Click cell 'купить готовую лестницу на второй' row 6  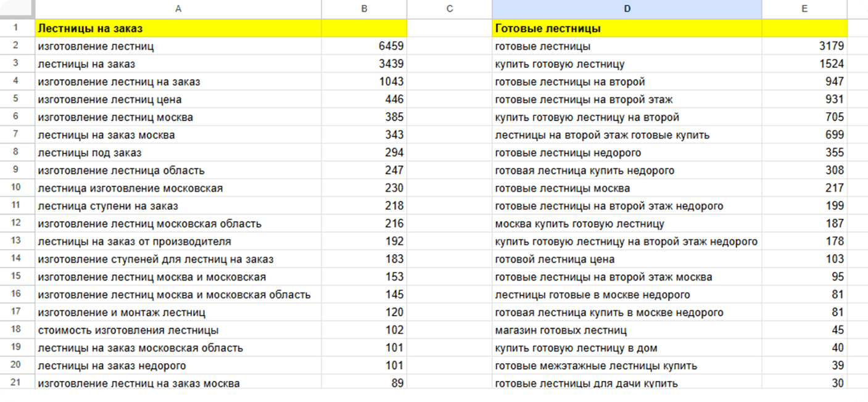[x=627, y=117]
